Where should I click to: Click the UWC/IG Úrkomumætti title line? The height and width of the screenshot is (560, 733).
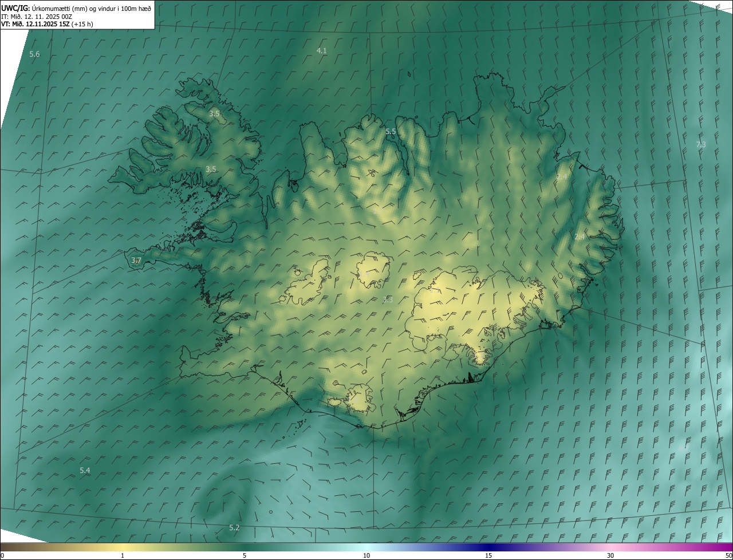pyautogui.click(x=76, y=8)
